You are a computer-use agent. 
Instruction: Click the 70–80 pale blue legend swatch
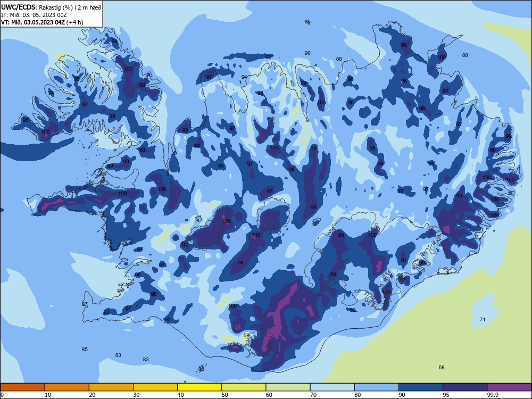332,387
